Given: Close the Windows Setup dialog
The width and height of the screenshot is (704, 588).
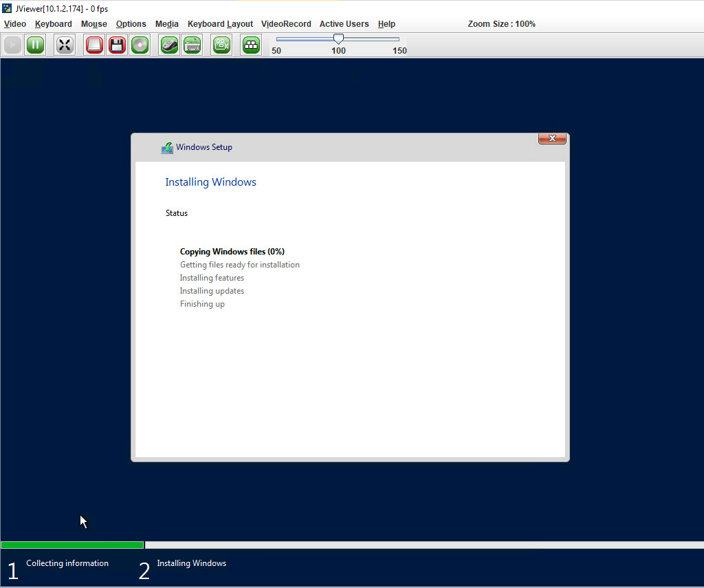Looking at the screenshot, I should tap(552, 138).
